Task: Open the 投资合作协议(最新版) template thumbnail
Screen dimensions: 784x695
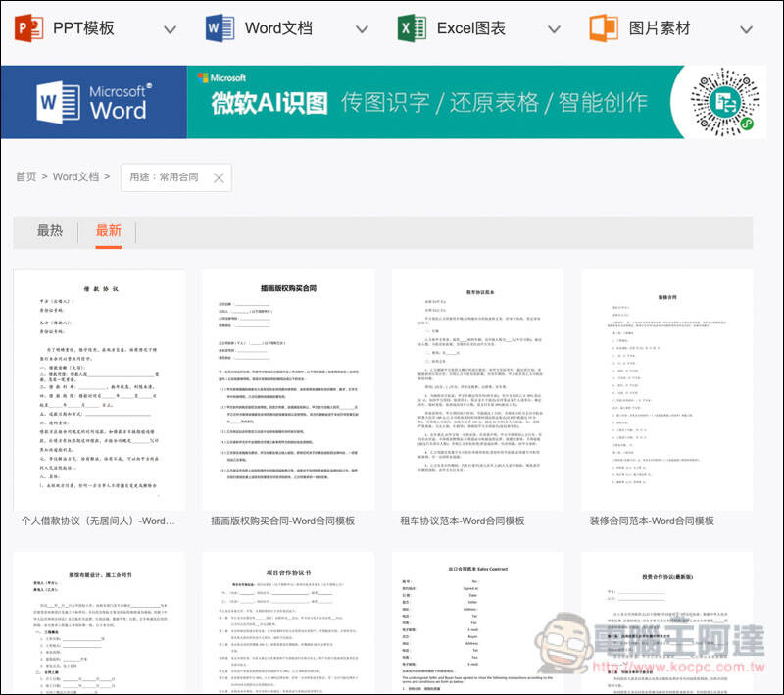Action: click(x=667, y=622)
